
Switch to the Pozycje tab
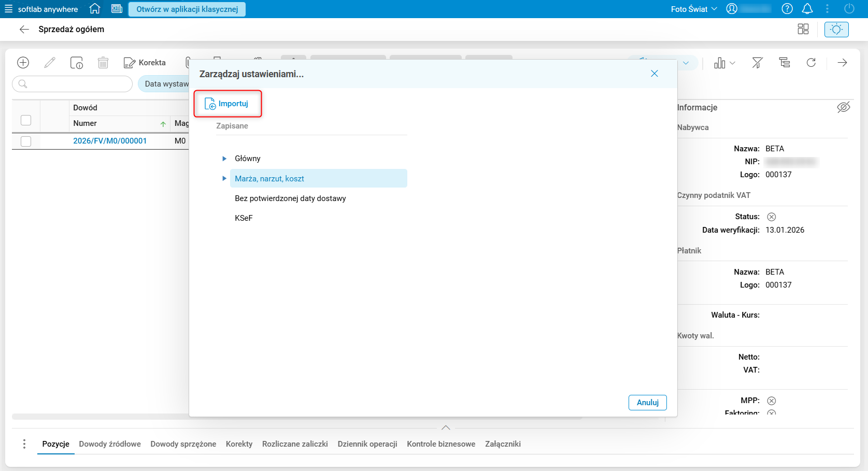pos(56,444)
